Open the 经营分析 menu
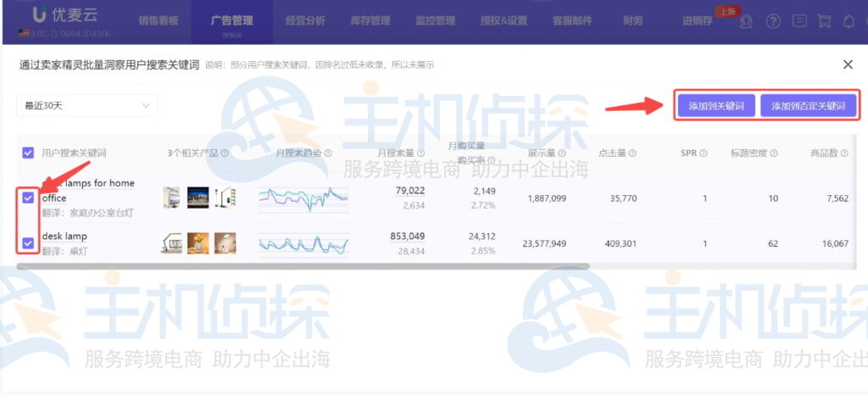The height and width of the screenshot is (396, 868). point(305,21)
